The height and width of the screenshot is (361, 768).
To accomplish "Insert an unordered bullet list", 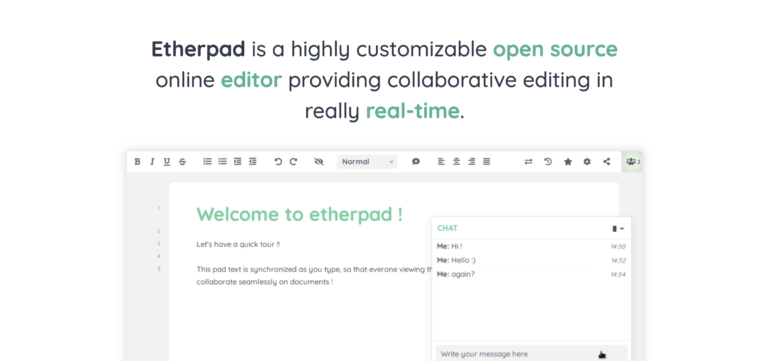I will tap(222, 162).
